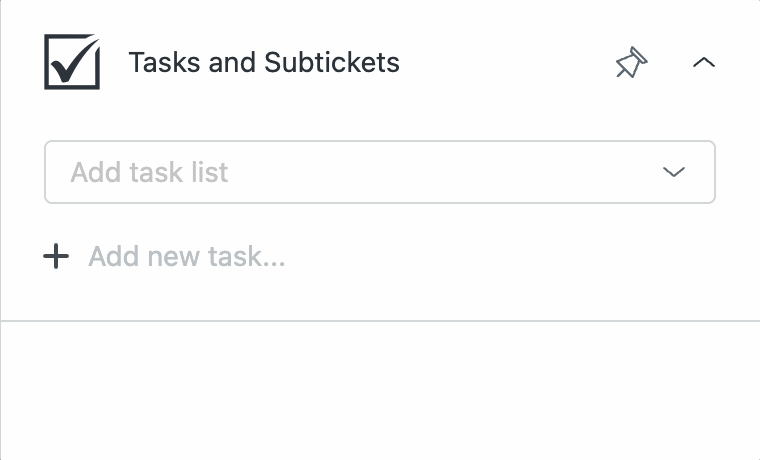Viewport: 760px width, 460px height.
Task: Click the upward caret next to pin icon
Action: pos(704,62)
